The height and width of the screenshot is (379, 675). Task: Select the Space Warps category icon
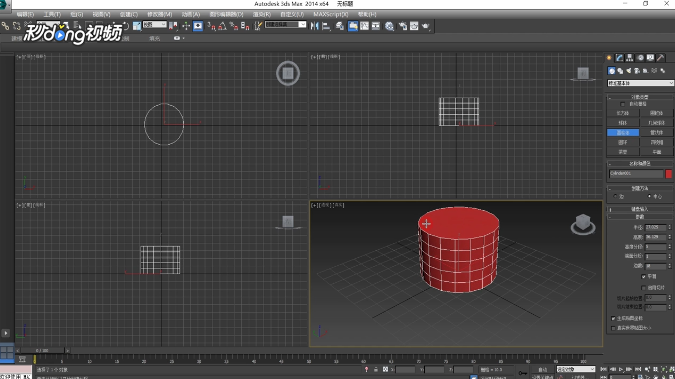click(x=654, y=71)
